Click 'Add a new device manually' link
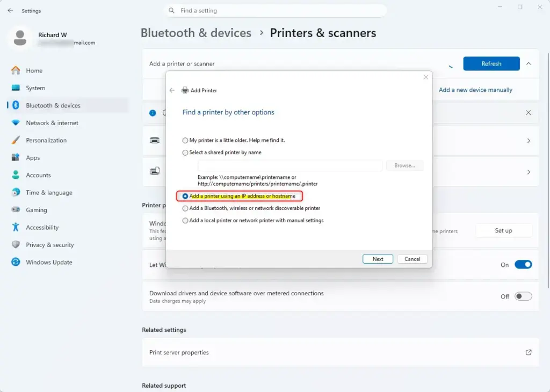 pos(475,90)
